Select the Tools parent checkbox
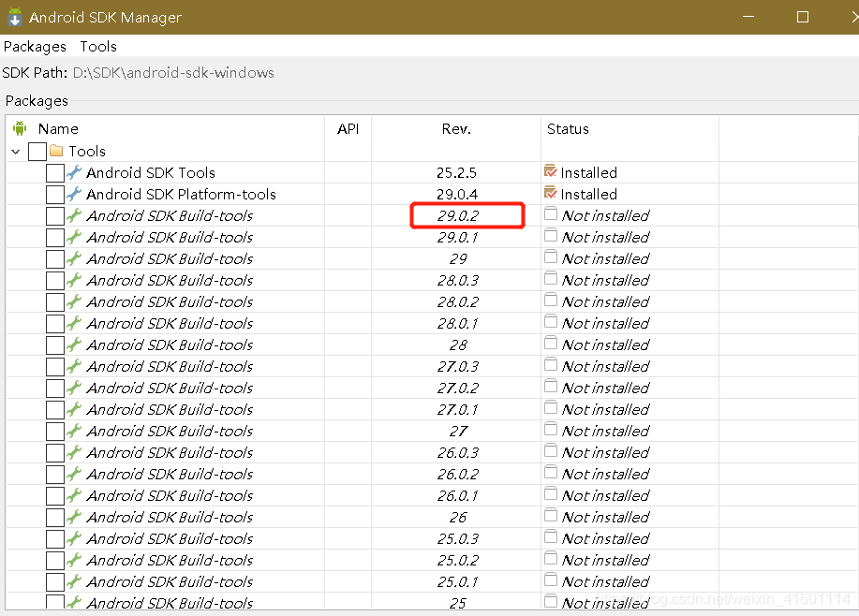Screen dimensions: 859x616 [x=37, y=151]
